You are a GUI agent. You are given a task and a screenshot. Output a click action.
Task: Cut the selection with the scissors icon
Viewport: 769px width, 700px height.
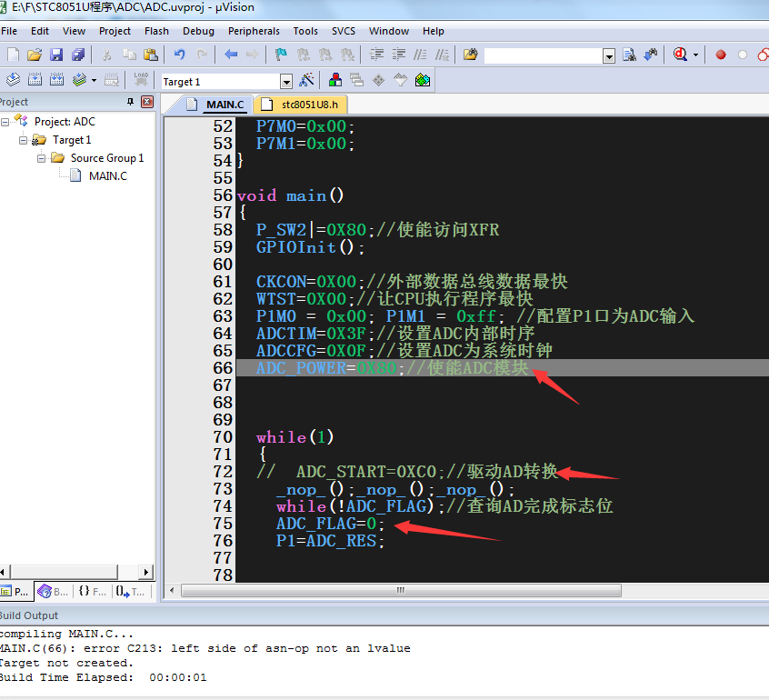[106, 55]
